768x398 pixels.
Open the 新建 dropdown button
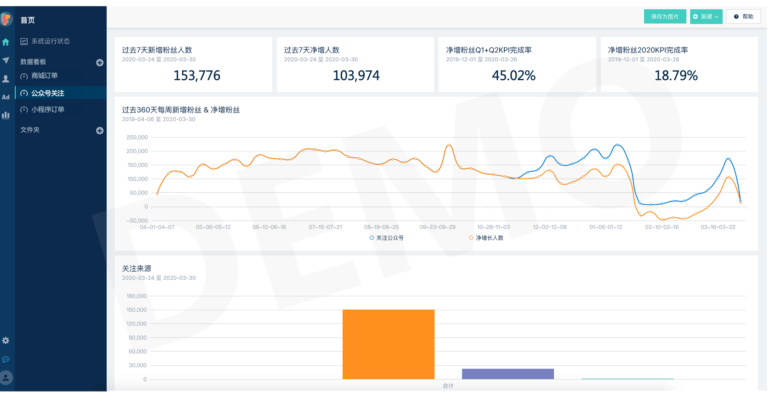pos(706,17)
